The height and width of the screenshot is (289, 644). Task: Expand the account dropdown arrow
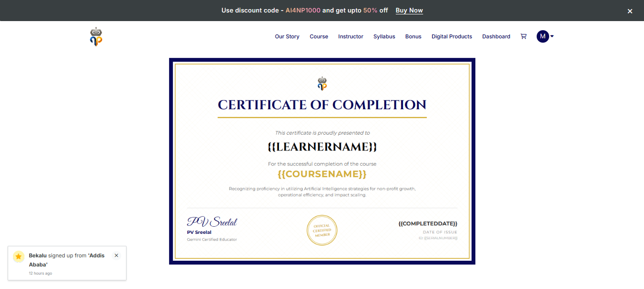(552, 36)
